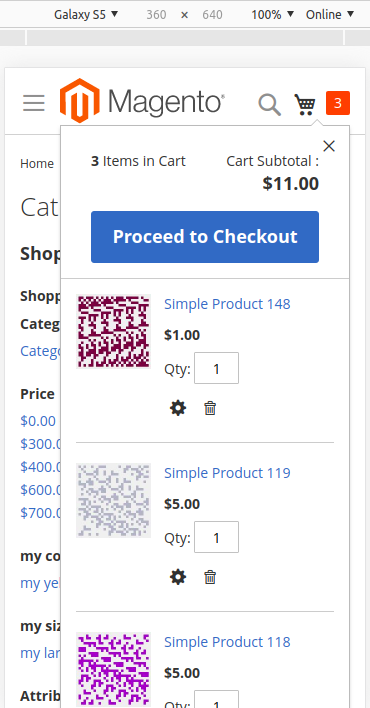Edit Simple Product 148 via gear icon

pyautogui.click(x=178, y=408)
